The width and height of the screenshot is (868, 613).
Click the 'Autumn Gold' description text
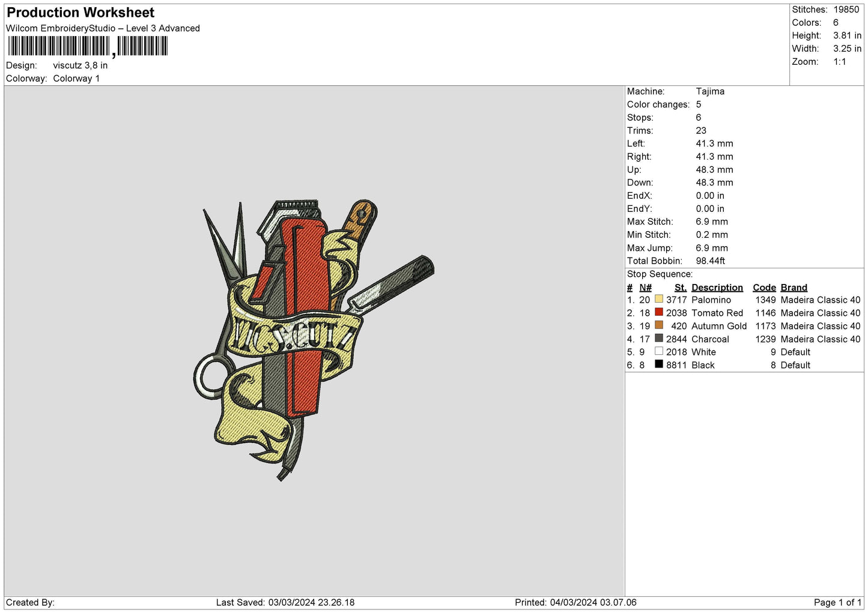(x=719, y=326)
